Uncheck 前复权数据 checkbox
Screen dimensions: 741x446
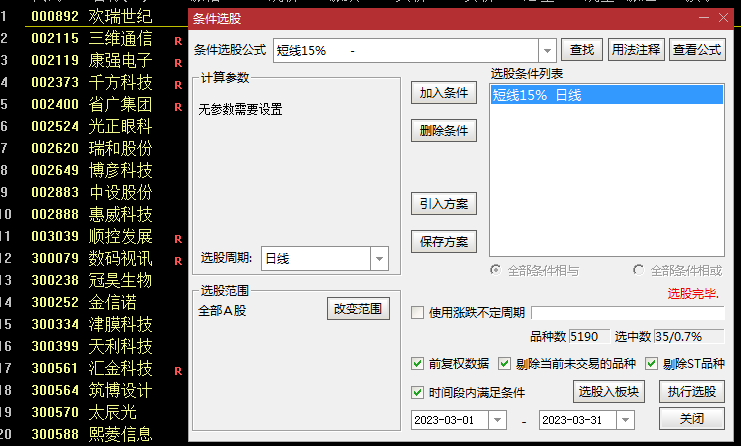coord(417,363)
